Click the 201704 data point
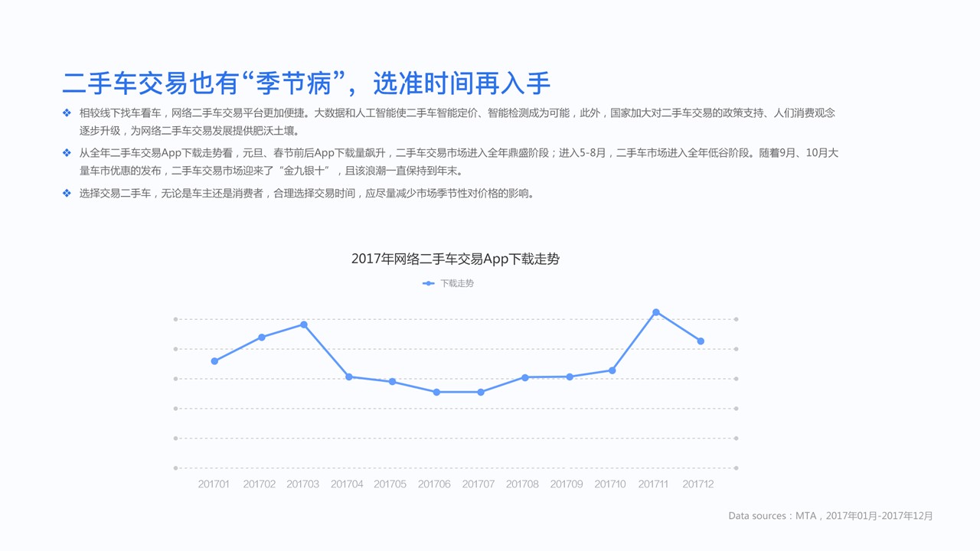Viewport: 980px width, 551px height. click(x=349, y=377)
